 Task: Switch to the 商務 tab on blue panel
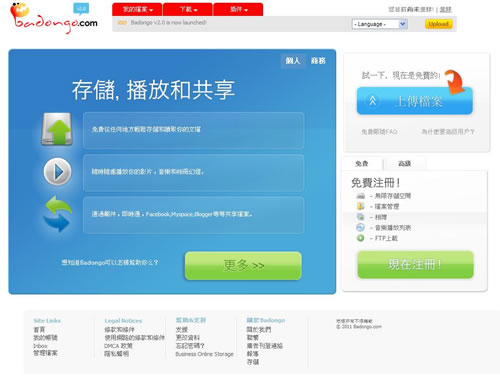point(318,61)
